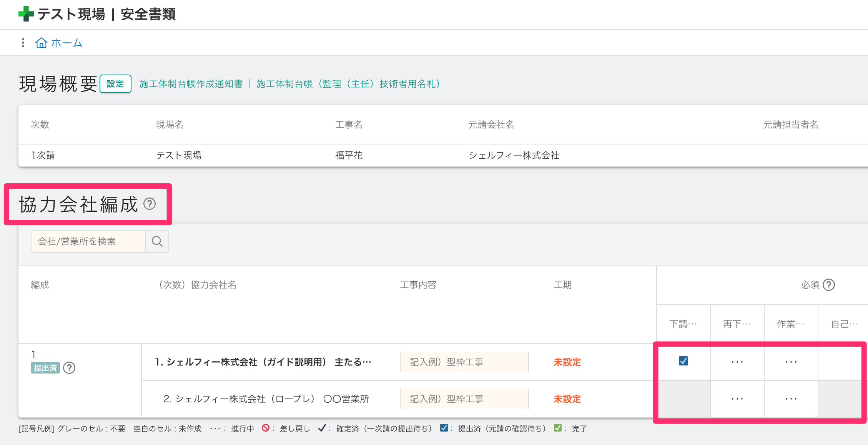This screenshot has height=445, width=868.
Task: Click the 提出済 status badge
Action: [x=45, y=368]
